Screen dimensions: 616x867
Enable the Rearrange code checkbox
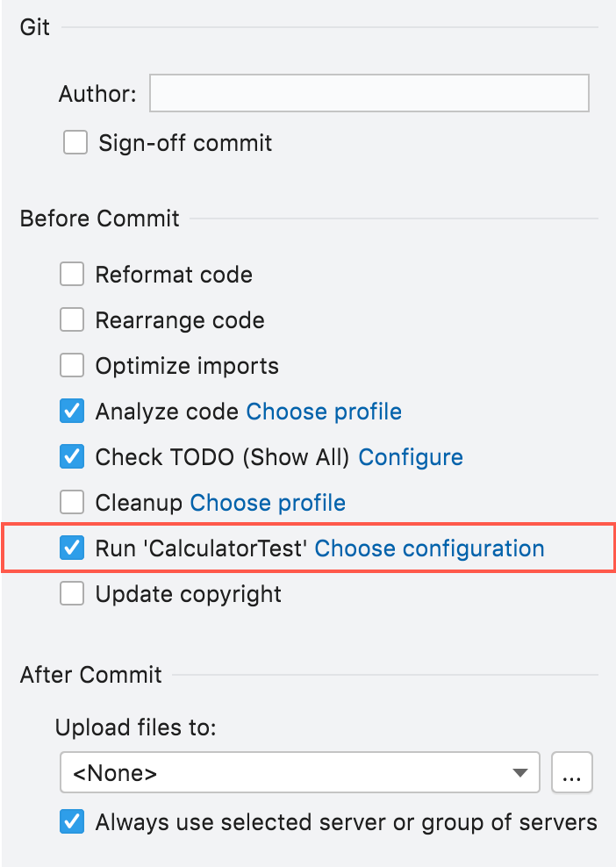(x=72, y=319)
